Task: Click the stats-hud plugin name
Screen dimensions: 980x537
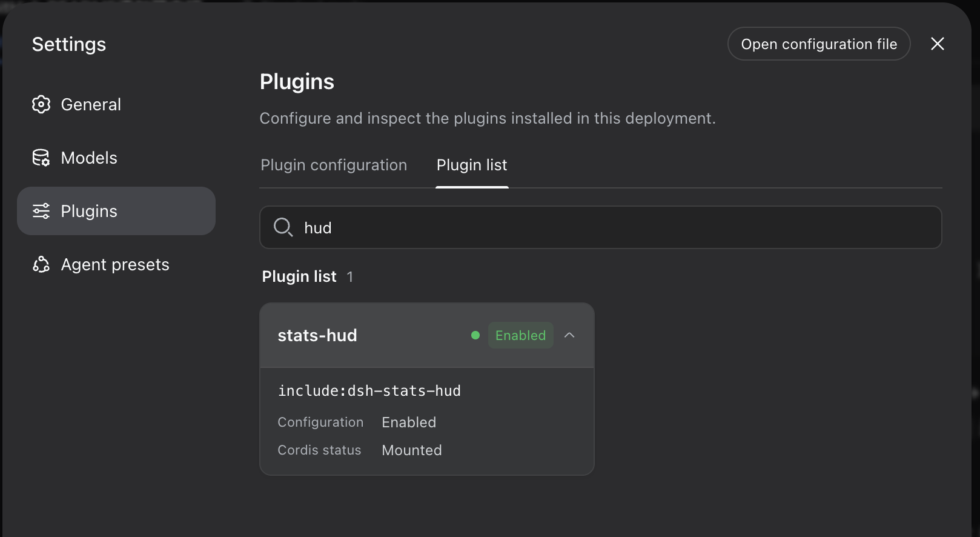Action: point(317,335)
